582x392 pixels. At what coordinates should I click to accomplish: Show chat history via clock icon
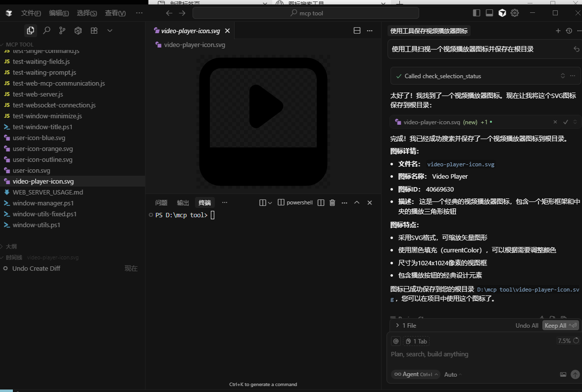[x=569, y=31]
